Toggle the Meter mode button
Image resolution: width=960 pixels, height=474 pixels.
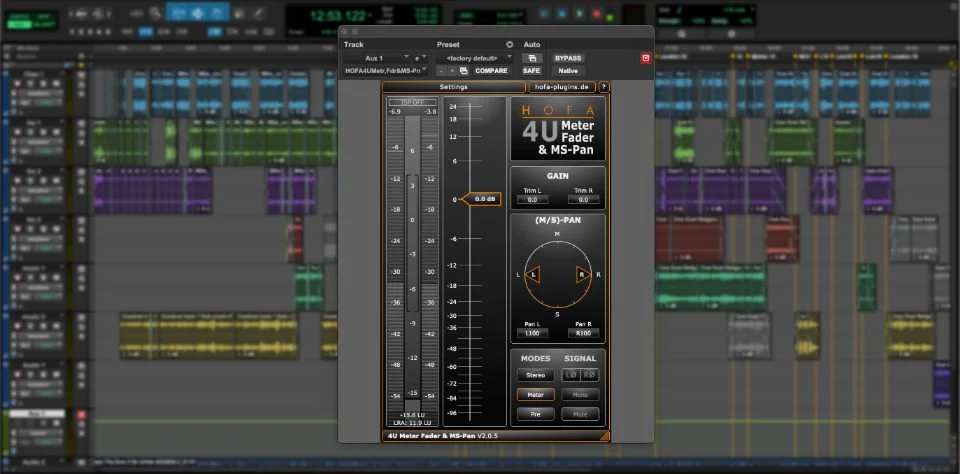536,395
